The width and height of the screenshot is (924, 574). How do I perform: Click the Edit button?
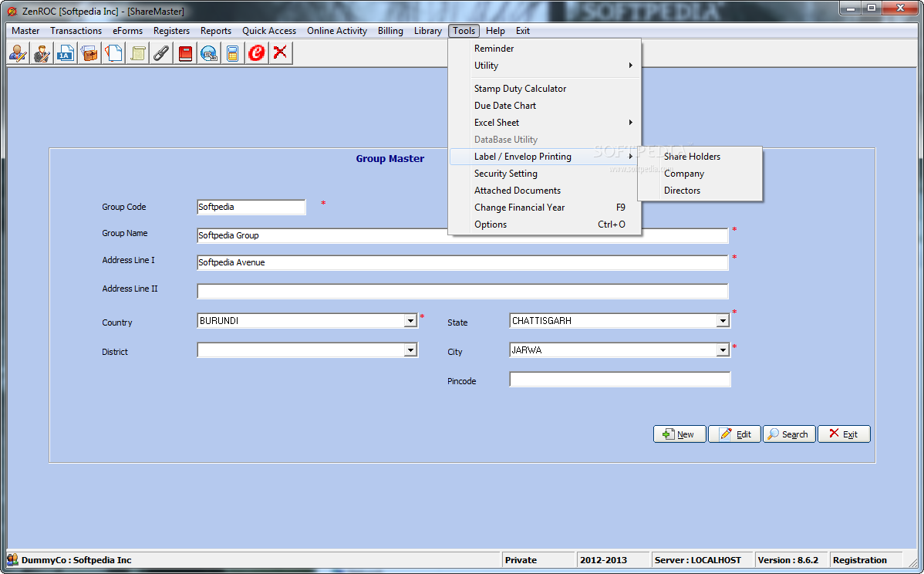pyautogui.click(x=734, y=434)
